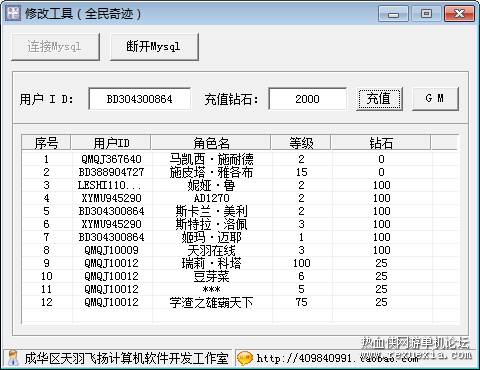This screenshot has height=370, width=480.
Task: Click the person icon in the status bar
Action: point(13,358)
